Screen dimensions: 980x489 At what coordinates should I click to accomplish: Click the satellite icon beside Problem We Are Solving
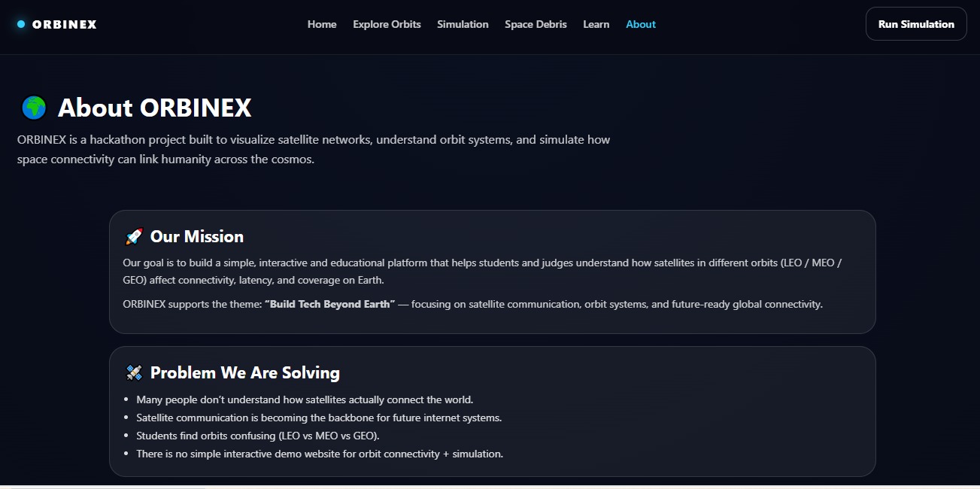(x=134, y=373)
